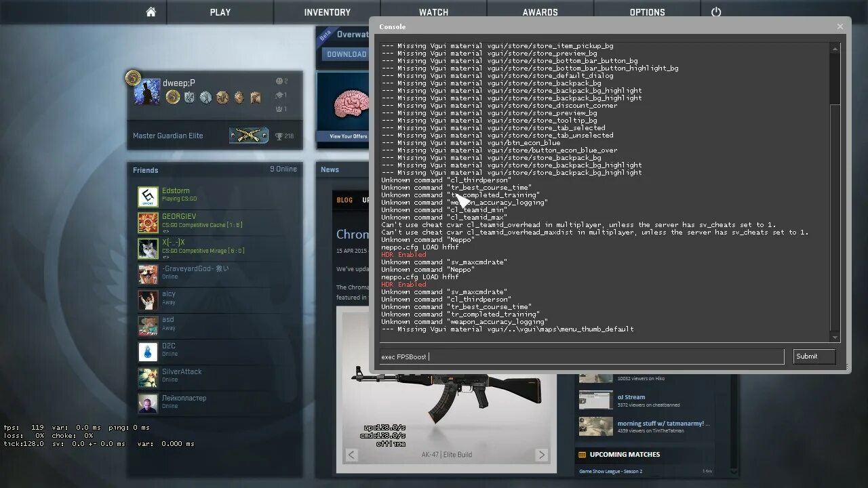Viewport: 868px width, 488px height.
Task: Open friend X[-_-]X's avatar
Action: coord(148,249)
